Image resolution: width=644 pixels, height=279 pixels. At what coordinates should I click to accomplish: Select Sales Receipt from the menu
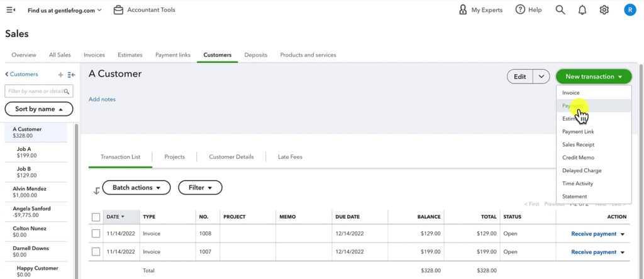(578, 145)
